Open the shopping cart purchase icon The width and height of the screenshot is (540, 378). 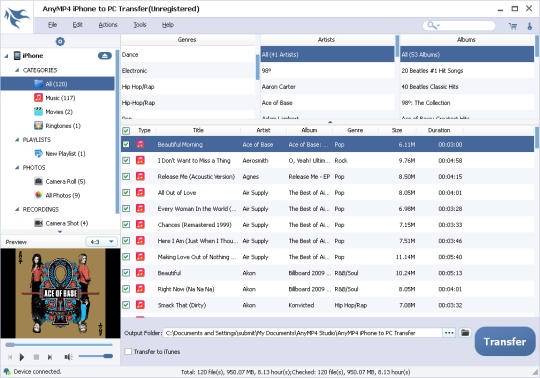pyautogui.click(x=513, y=26)
